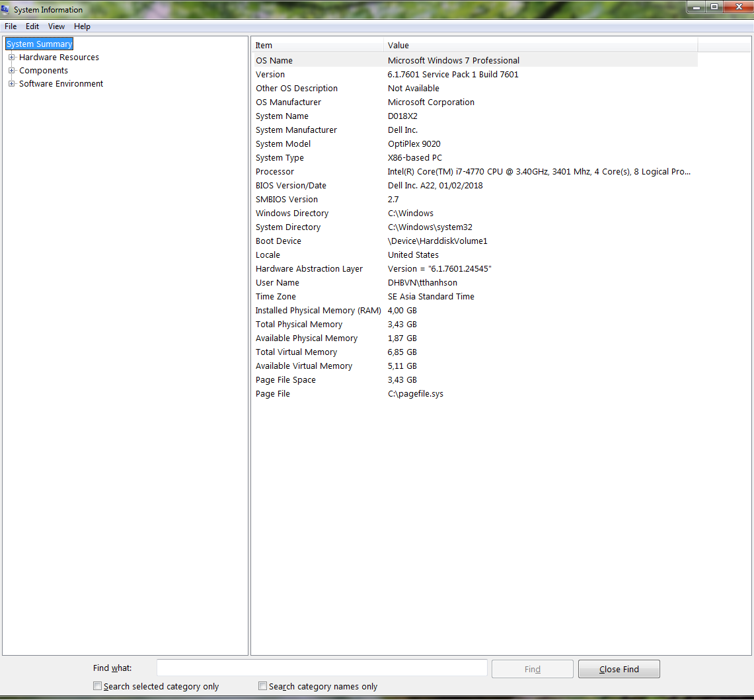Select the Software Environment tree item
Image resolution: width=754 pixels, height=700 pixels.
[61, 84]
